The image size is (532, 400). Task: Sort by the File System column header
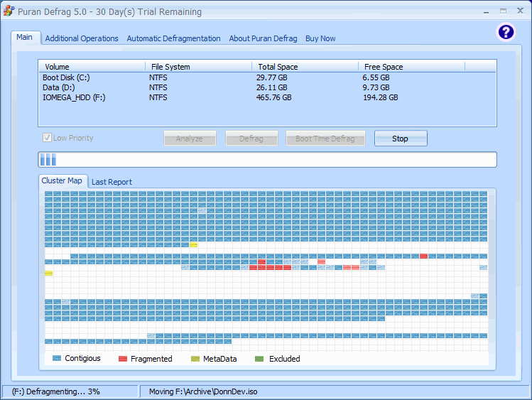(198, 67)
